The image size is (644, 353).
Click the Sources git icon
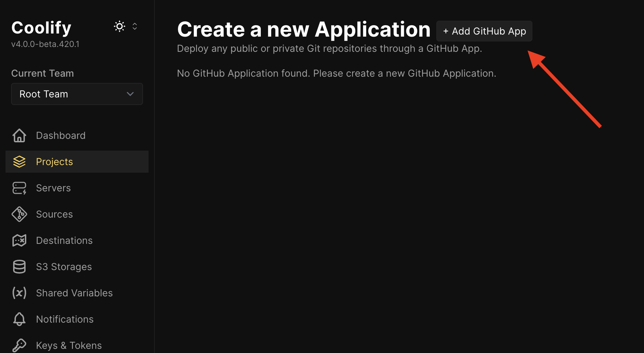pos(19,214)
